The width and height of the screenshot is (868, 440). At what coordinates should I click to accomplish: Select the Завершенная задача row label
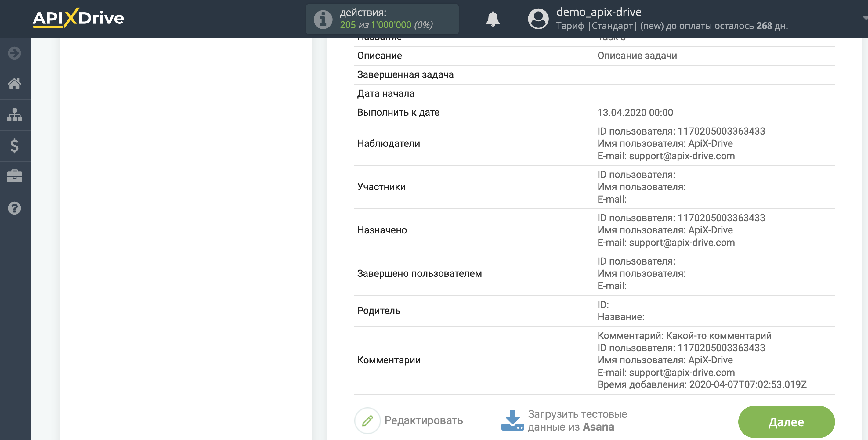pyautogui.click(x=405, y=74)
